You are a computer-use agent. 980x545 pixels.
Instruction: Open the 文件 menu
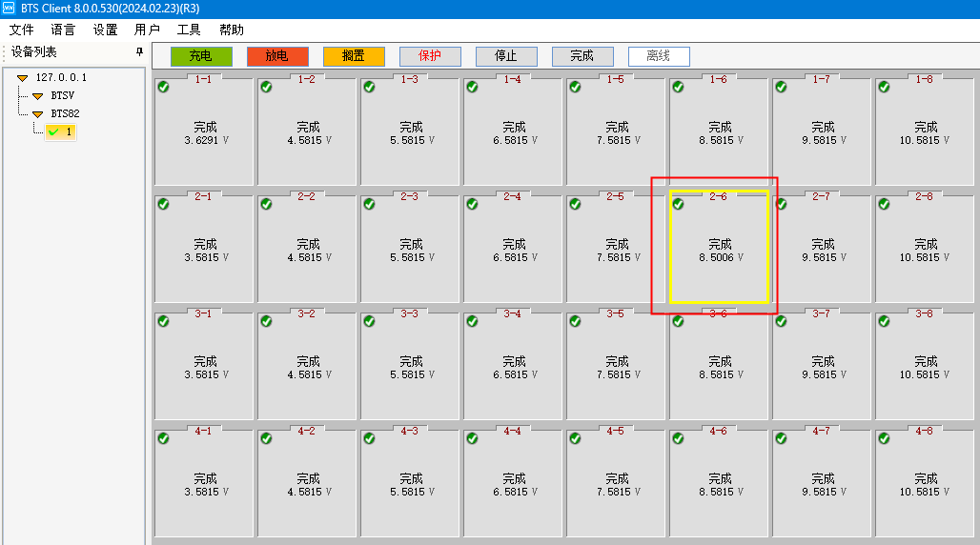pyautogui.click(x=22, y=30)
